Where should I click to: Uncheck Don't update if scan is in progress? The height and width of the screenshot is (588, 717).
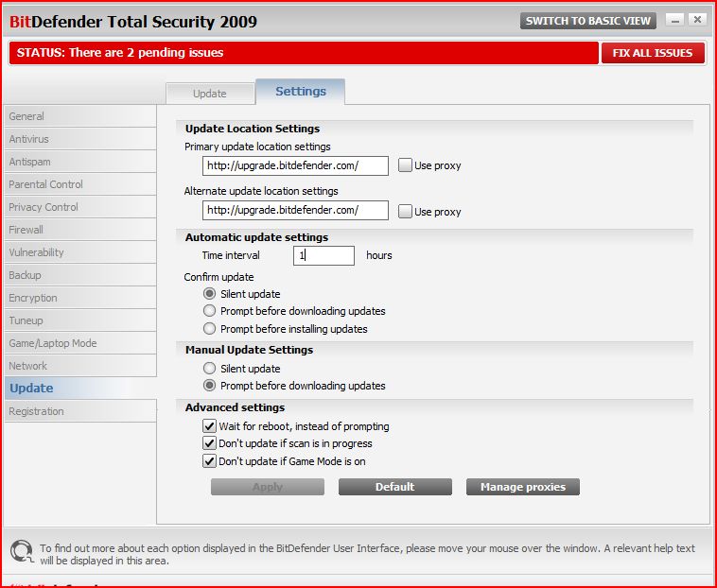(x=209, y=443)
